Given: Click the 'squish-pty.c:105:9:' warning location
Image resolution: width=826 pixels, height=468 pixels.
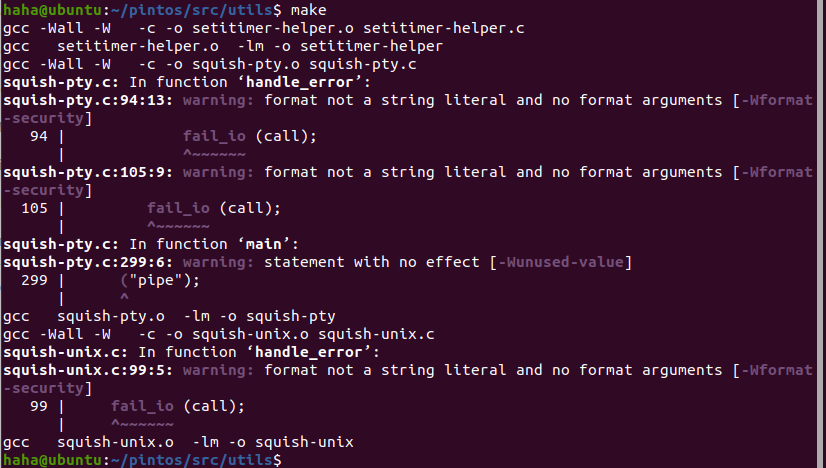Looking at the screenshot, I should click(88, 172).
